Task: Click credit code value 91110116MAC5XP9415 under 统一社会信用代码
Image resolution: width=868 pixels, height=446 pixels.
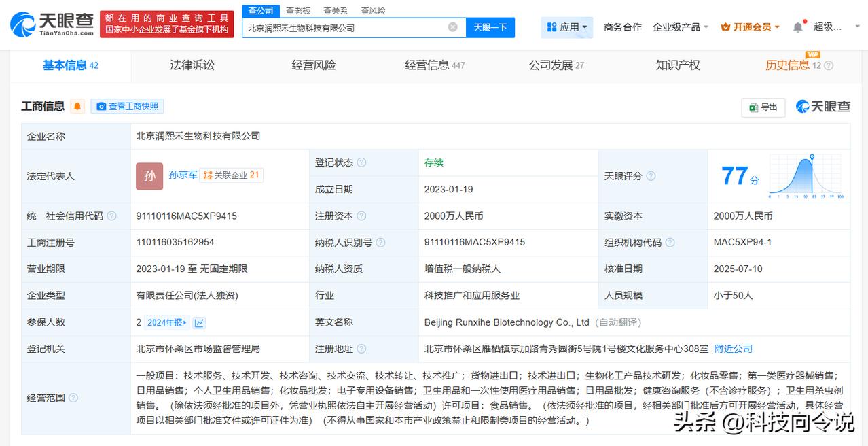Action: [187, 216]
